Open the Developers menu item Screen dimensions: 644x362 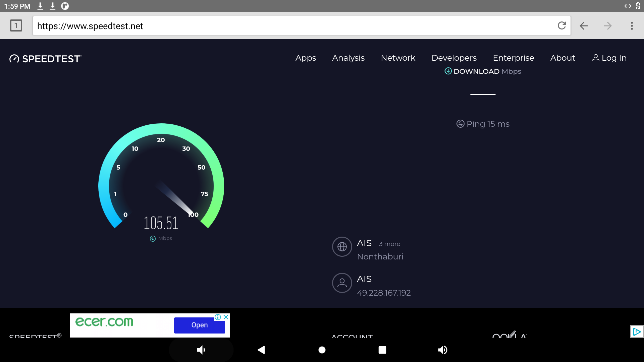(x=454, y=58)
